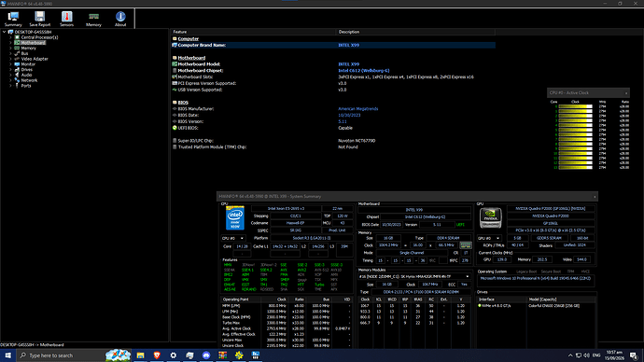Select the Base Clock (HFM) row
The height and width of the screenshot is (362, 644).
287,317
